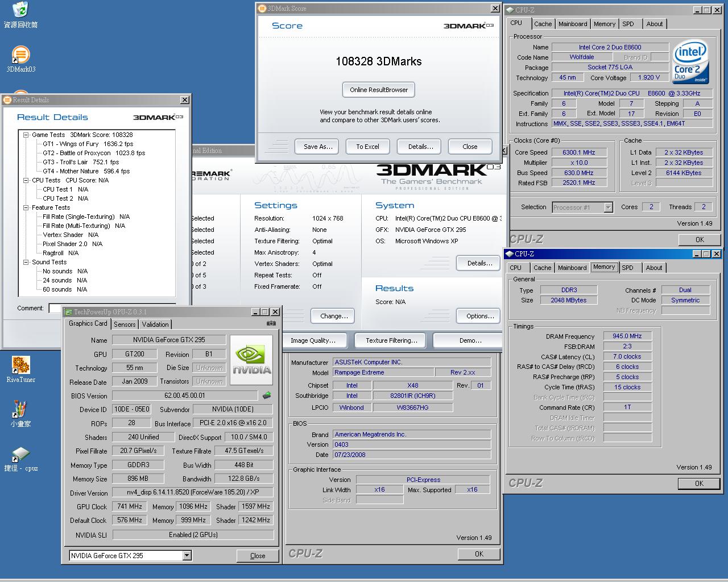The width and height of the screenshot is (728, 582).
Task: Click Save As in 3DMark Score
Action: [x=317, y=147]
